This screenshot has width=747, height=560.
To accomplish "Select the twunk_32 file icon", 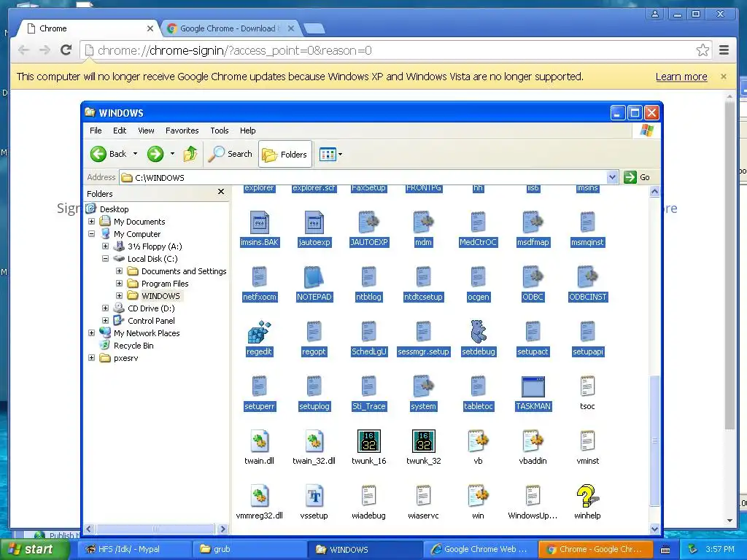I will (424, 441).
